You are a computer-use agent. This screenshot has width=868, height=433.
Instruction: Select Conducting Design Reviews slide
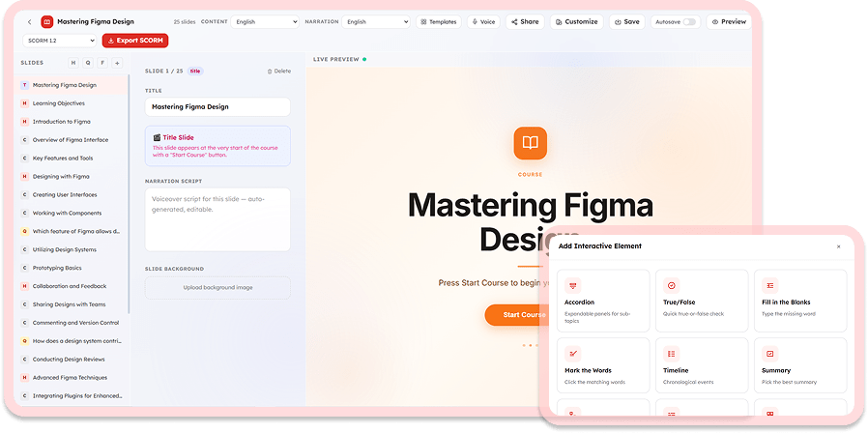click(72, 360)
